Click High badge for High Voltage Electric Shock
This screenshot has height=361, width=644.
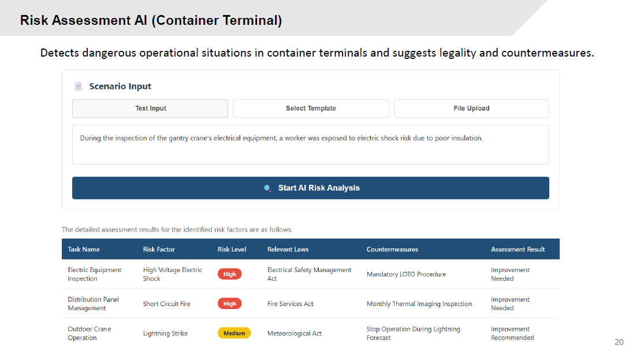230,274
